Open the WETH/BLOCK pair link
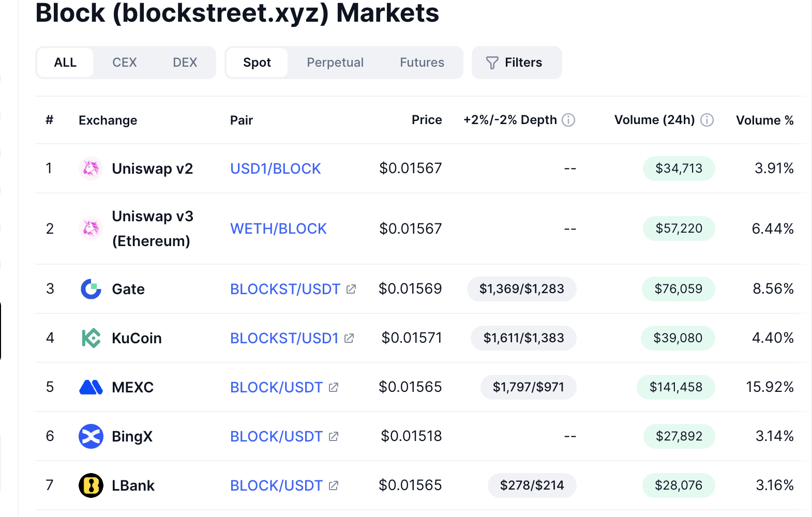Image resolution: width=812 pixels, height=517 pixels. click(x=278, y=229)
